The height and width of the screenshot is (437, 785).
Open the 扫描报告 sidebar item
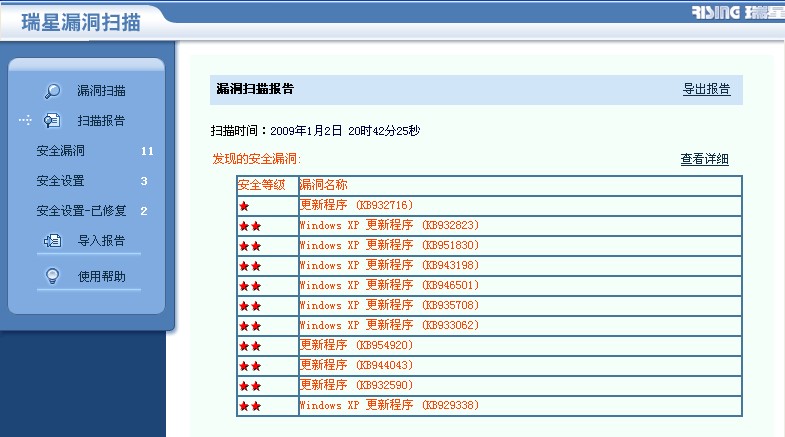click(101, 121)
